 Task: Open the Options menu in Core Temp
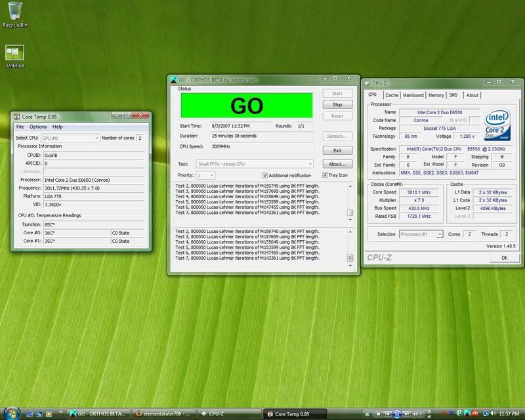(38, 126)
